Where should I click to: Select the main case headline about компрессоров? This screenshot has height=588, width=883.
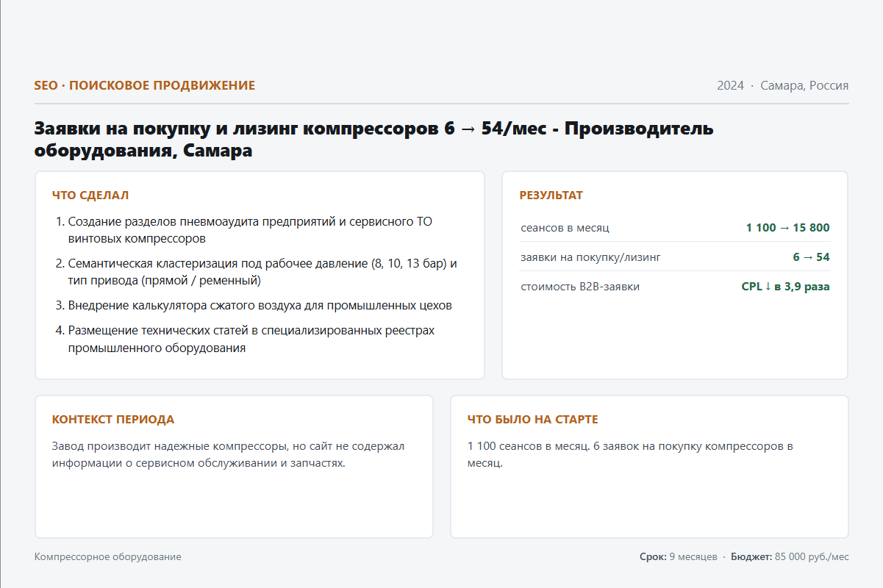point(374,140)
